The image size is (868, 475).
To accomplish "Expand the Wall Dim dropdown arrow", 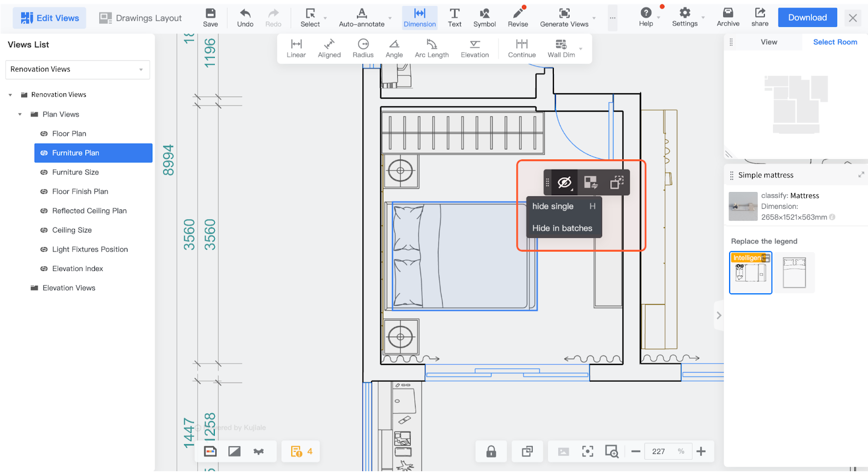I will coord(581,49).
